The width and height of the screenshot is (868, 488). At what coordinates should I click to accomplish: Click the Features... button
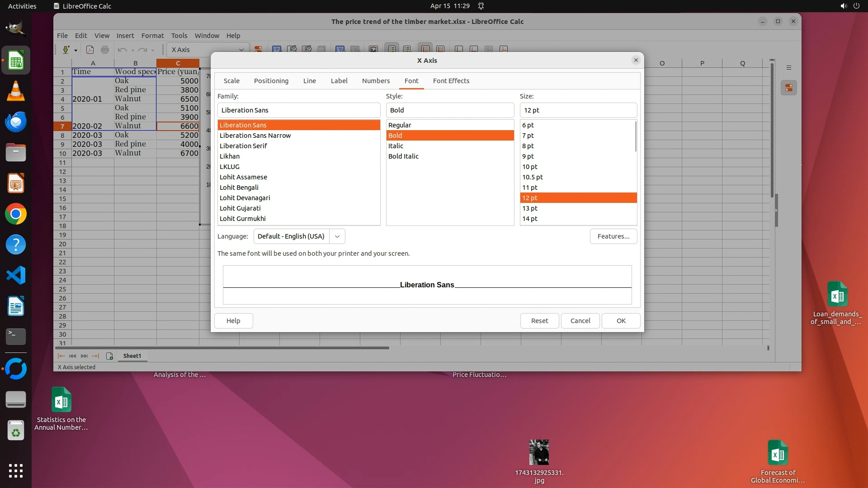[613, 236]
